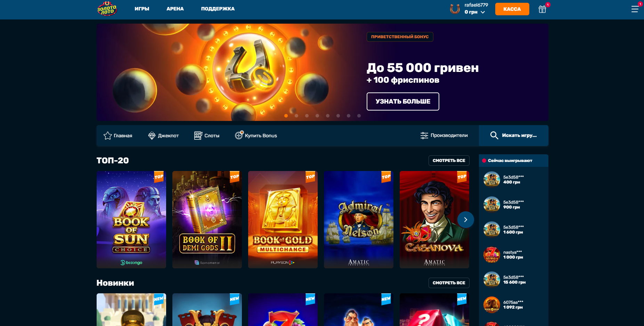Open the gift box bonuses icon
Image resolution: width=644 pixels, height=326 pixels.
click(542, 9)
